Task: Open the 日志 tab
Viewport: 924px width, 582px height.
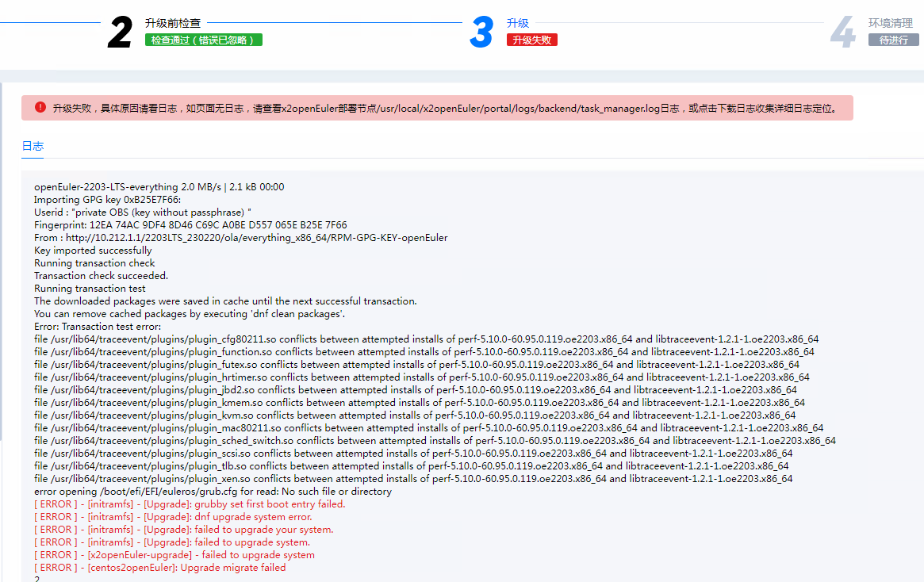Action: 33,146
